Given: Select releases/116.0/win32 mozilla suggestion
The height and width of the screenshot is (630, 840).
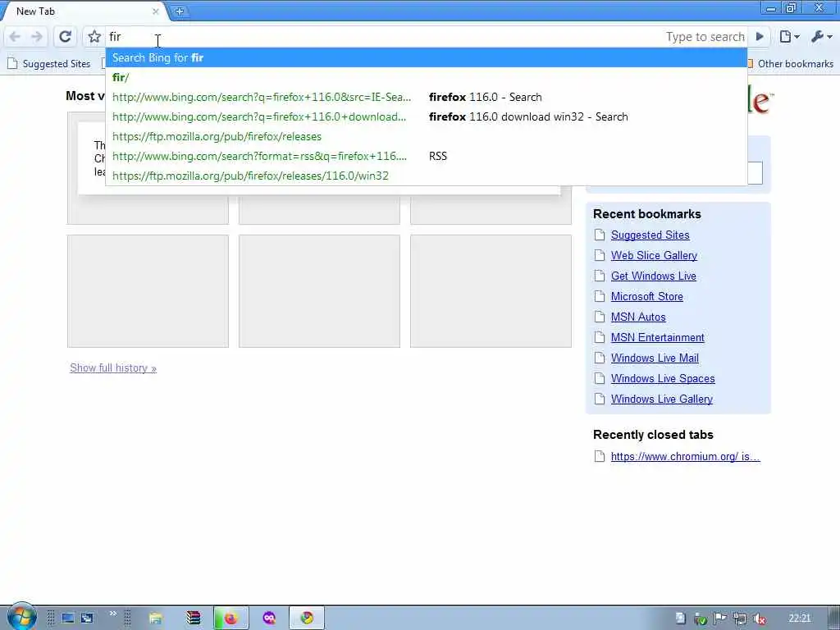Looking at the screenshot, I should point(426,176).
